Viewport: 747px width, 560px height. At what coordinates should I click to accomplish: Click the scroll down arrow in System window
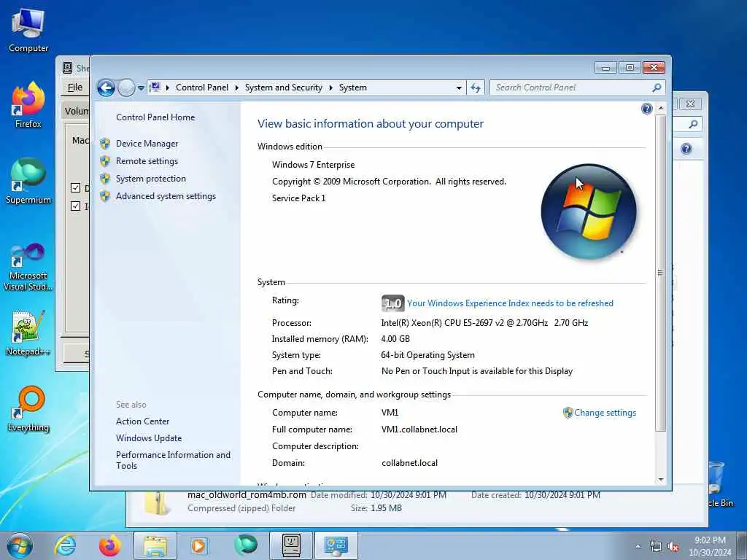pos(661,480)
